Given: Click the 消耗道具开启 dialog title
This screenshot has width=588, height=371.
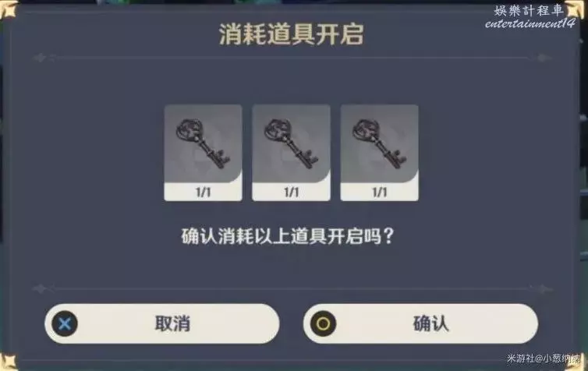Looking at the screenshot, I should click(x=291, y=34).
